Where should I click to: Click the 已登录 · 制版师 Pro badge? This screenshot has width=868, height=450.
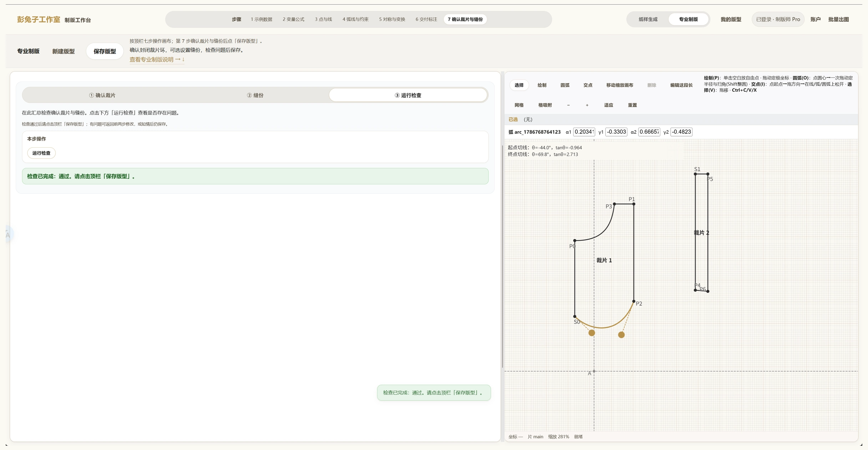[778, 19]
